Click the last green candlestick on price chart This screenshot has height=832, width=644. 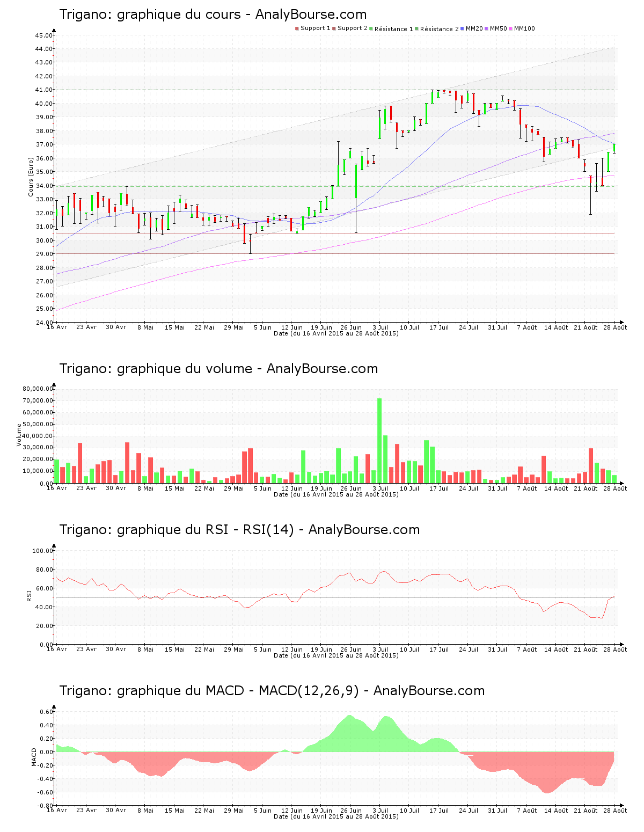(614, 148)
